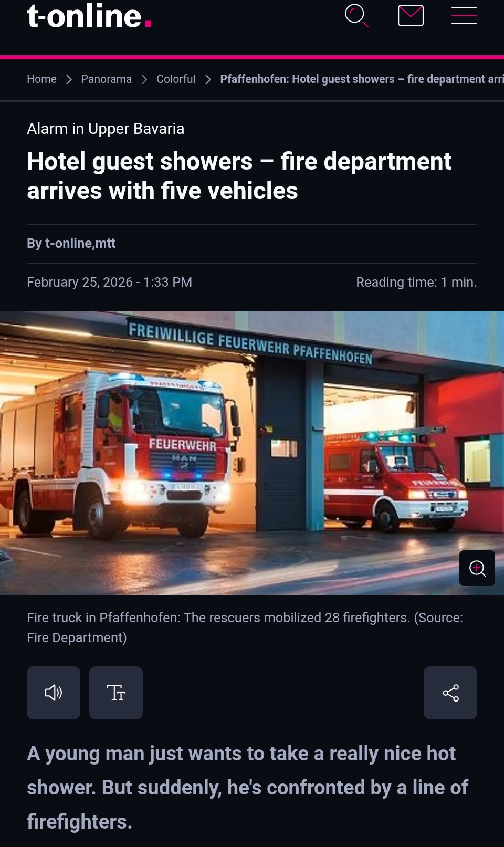Click the photo caption about 28 firefighters
This screenshot has width=504, height=847.
pos(245,628)
